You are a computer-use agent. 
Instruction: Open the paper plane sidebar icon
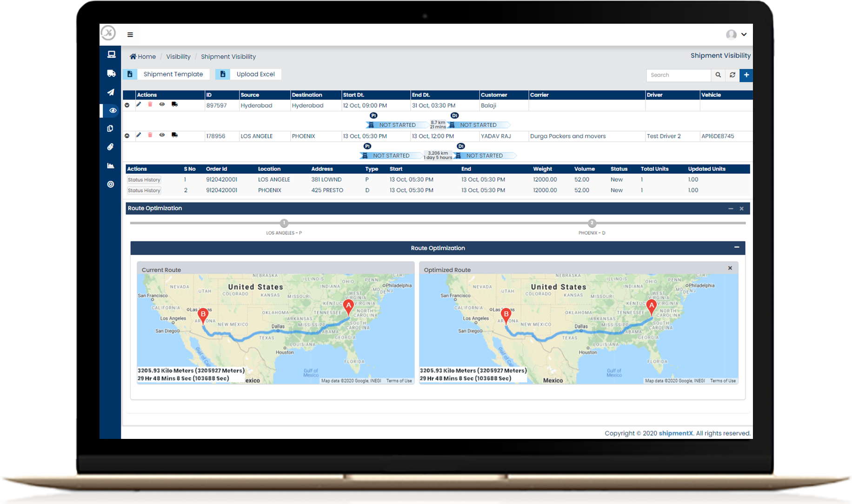(x=111, y=92)
